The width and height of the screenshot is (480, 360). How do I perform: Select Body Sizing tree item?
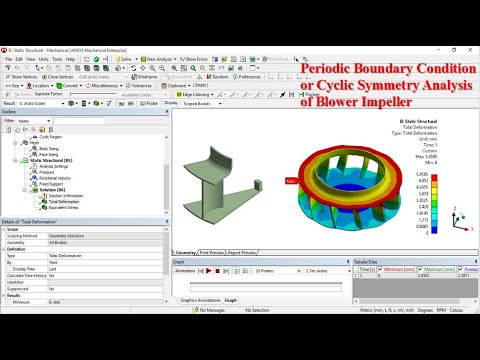click(49, 149)
